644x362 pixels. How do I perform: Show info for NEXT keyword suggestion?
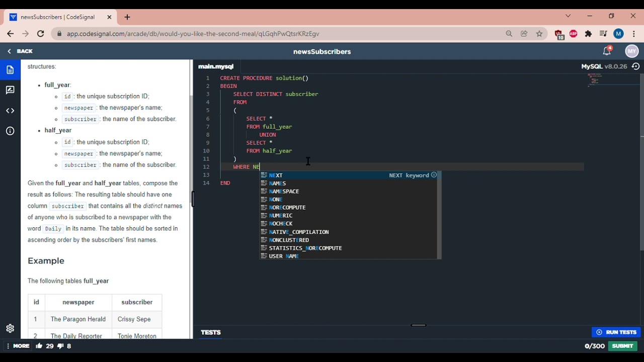[x=434, y=175]
